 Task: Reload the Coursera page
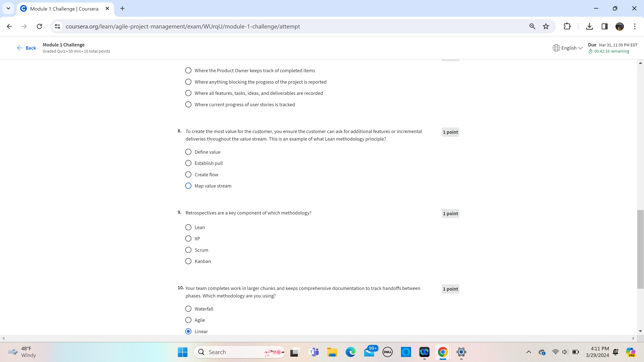[x=40, y=26]
